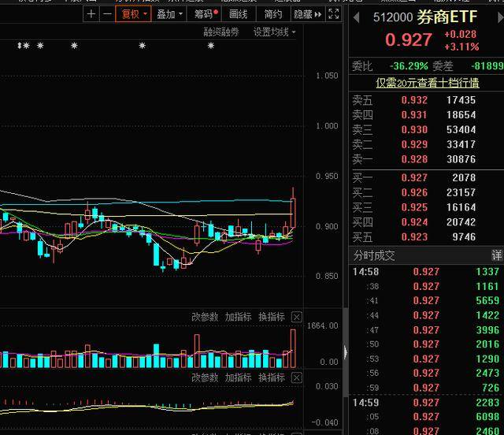Open the 复权 dropdown
Viewport: 504px width, 435px height.
pos(133,14)
